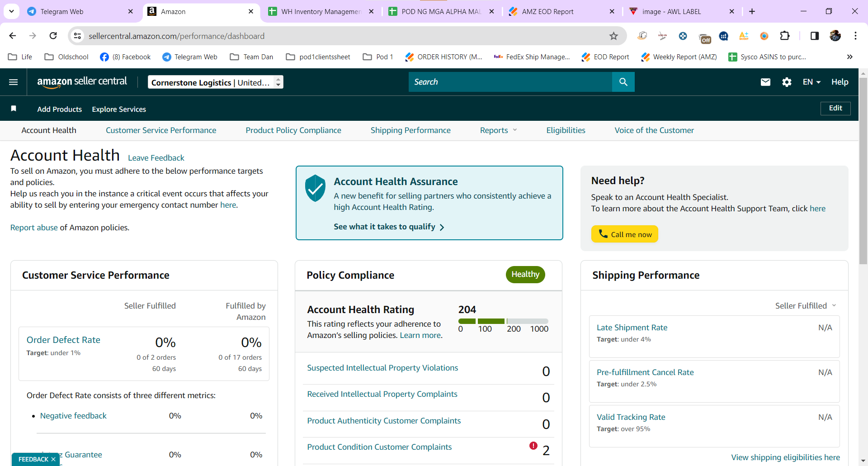The width and height of the screenshot is (868, 466).
Task: Open the Cornerstone Logistics account selector
Action: (216, 82)
